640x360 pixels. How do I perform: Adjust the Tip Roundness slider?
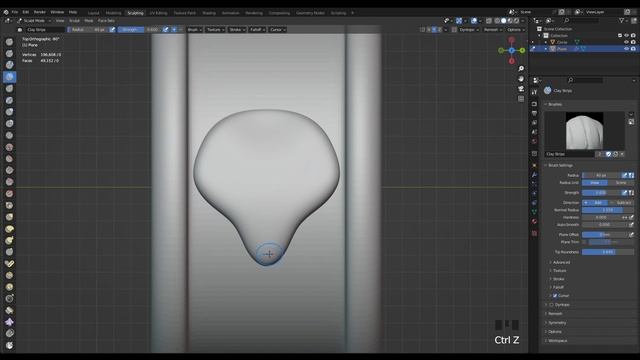[x=608, y=252]
